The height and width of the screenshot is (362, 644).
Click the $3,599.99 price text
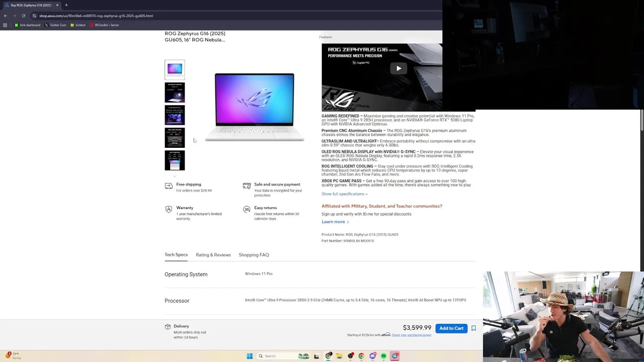pyautogui.click(x=417, y=328)
